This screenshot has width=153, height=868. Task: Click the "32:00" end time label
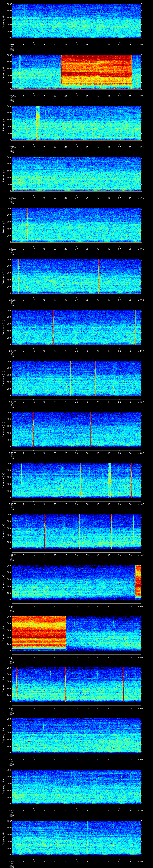141,44
